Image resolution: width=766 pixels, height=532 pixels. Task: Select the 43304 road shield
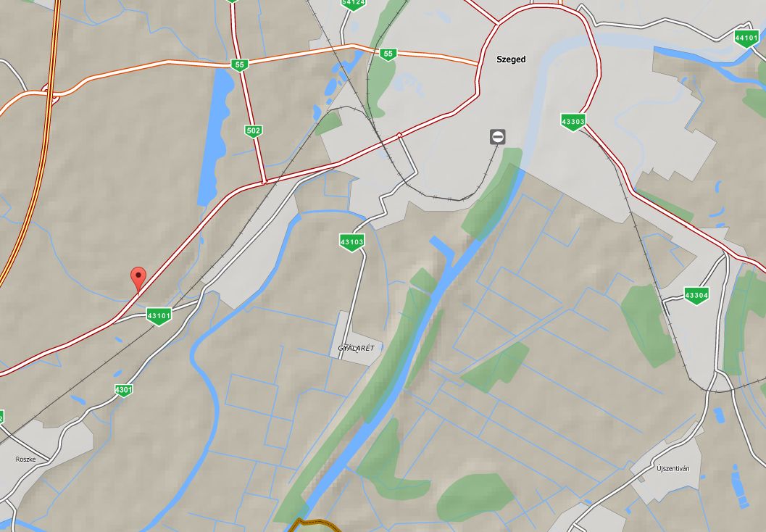[x=696, y=296]
